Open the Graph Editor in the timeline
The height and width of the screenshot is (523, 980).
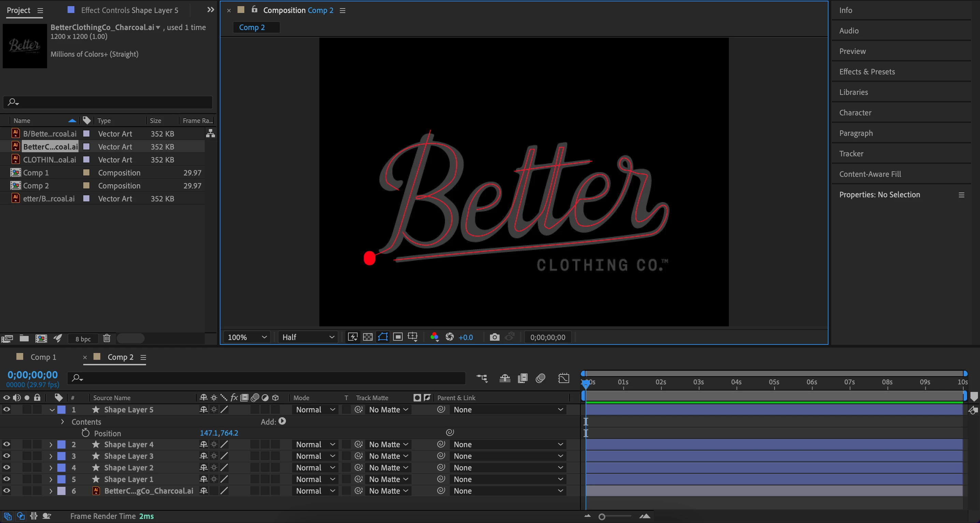[x=563, y=378]
